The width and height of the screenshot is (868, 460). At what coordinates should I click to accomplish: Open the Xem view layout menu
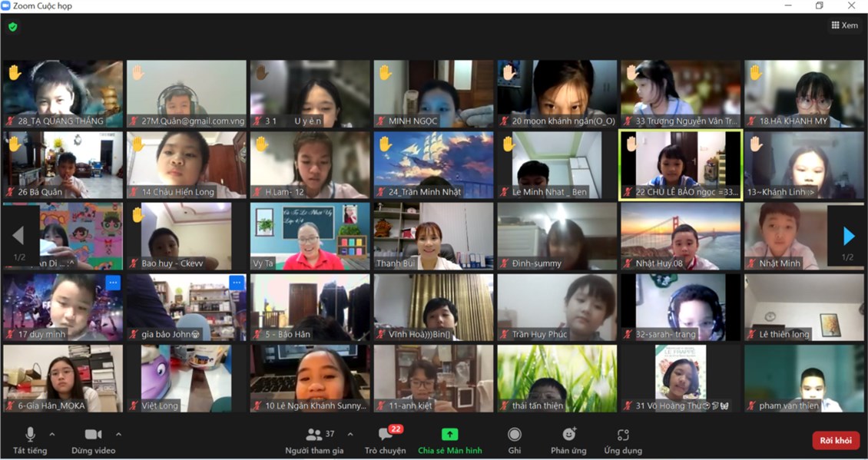pos(844,25)
